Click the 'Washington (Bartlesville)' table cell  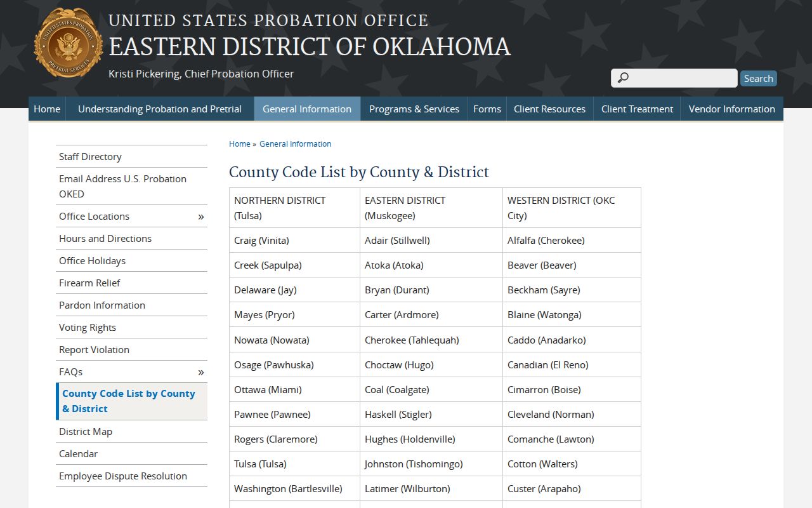tap(294, 489)
